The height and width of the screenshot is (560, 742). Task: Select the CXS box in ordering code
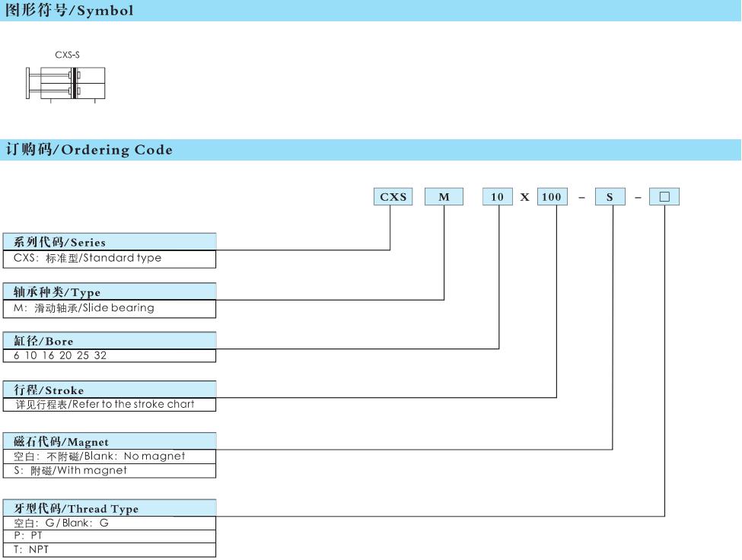pos(393,197)
